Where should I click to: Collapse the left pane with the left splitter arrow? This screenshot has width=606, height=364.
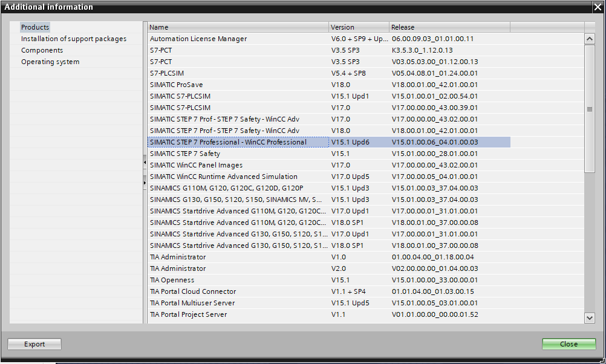(x=145, y=163)
